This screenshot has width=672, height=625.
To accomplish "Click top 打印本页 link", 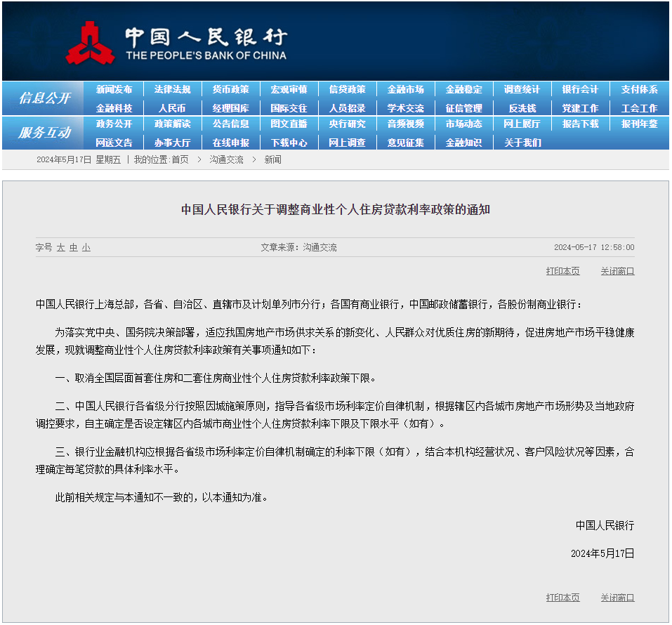I will 562,271.
